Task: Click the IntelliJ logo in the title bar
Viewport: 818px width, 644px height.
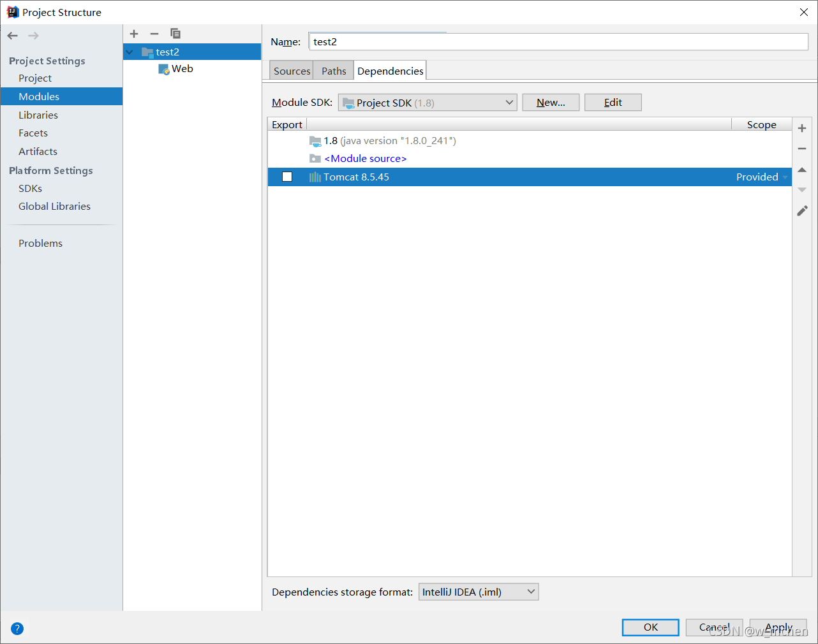Action: (x=13, y=12)
